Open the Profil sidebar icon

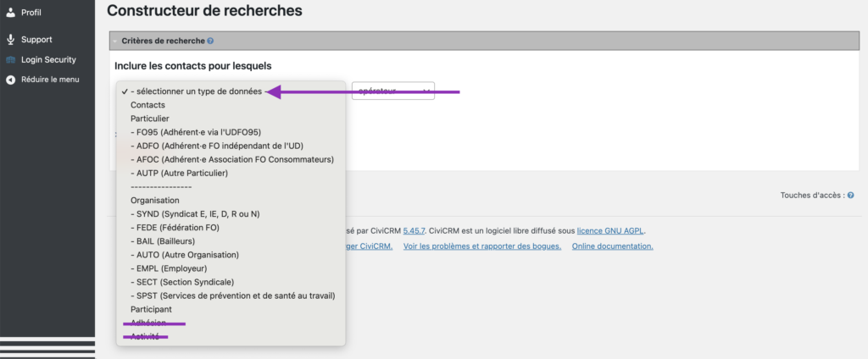[x=11, y=13]
